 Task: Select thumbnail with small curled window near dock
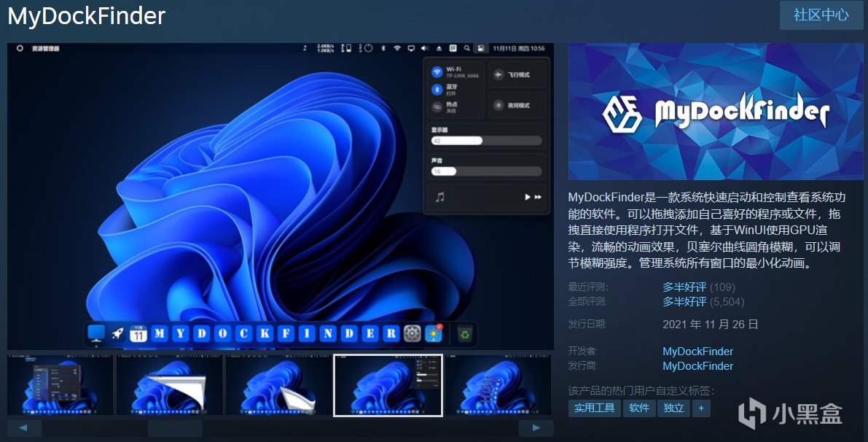point(278,385)
